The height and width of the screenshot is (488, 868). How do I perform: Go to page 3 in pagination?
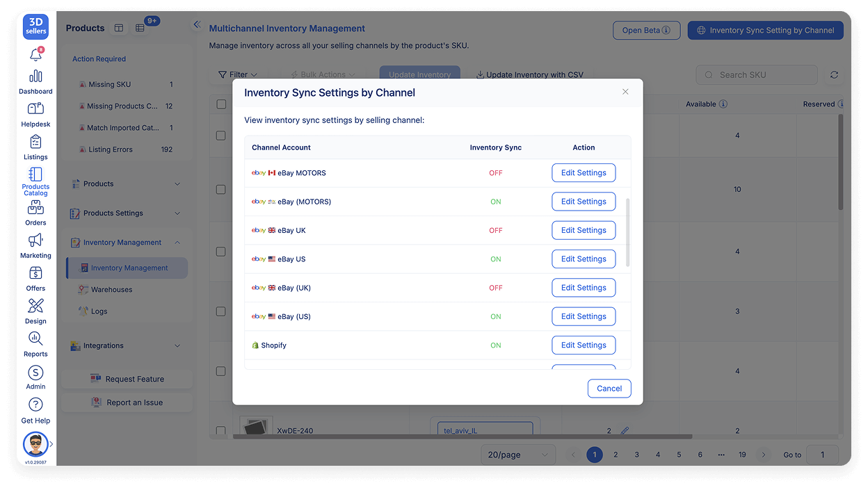(x=636, y=455)
